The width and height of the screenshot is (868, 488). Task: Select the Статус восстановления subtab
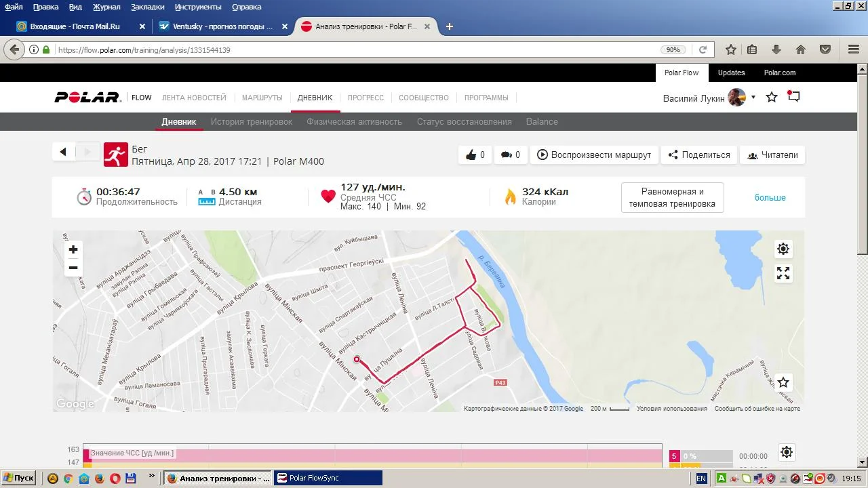(465, 122)
